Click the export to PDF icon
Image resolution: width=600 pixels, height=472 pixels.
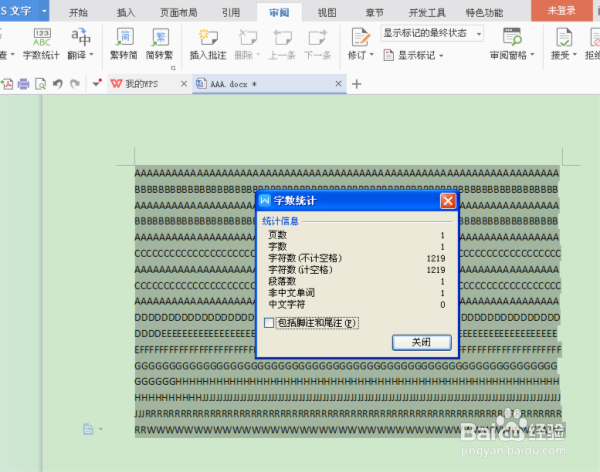point(7,84)
